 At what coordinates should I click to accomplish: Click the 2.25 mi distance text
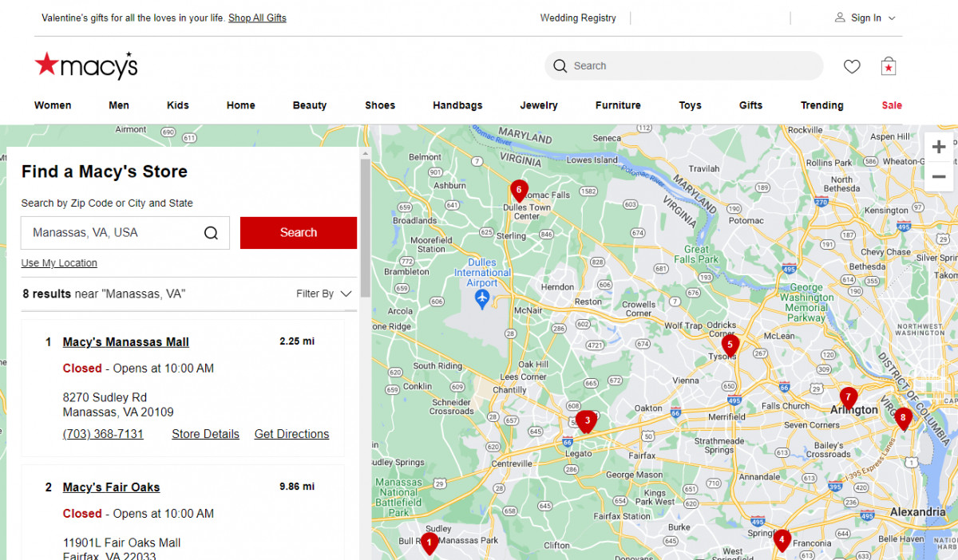(x=297, y=341)
